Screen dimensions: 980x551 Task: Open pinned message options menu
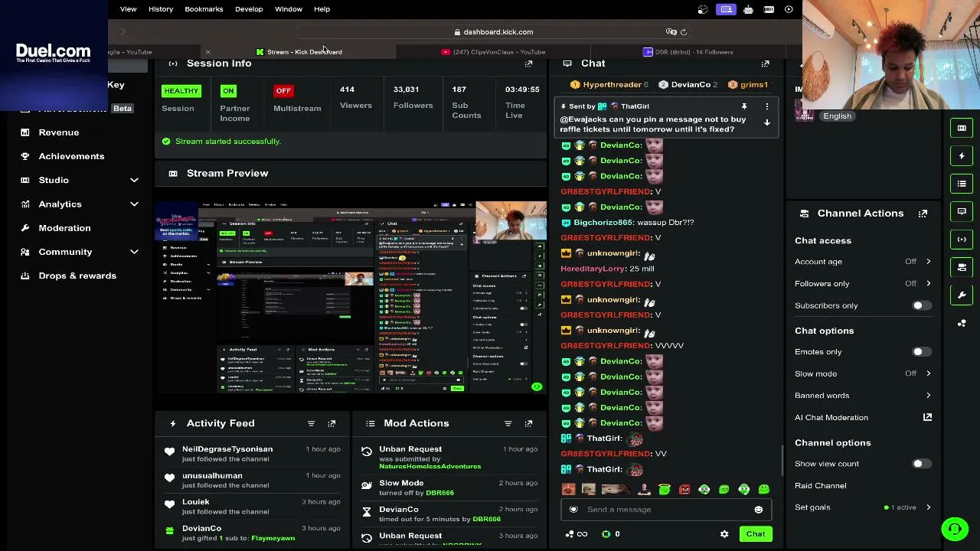coord(766,106)
